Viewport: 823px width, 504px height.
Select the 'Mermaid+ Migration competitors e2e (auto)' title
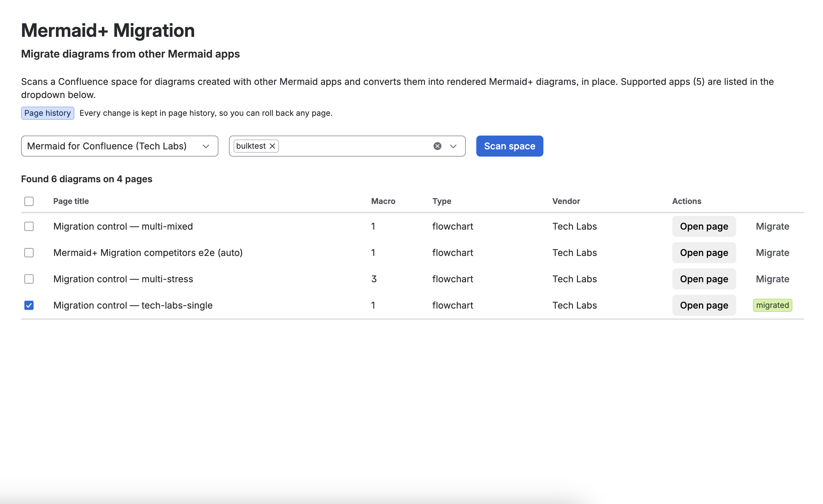click(x=148, y=253)
